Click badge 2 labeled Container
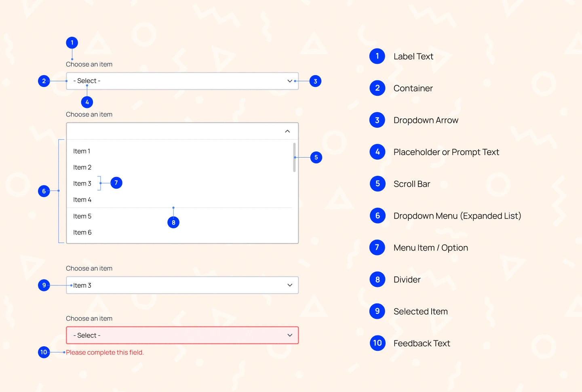The height and width of the screenshot is (392, 582). (x=44, y=81)
